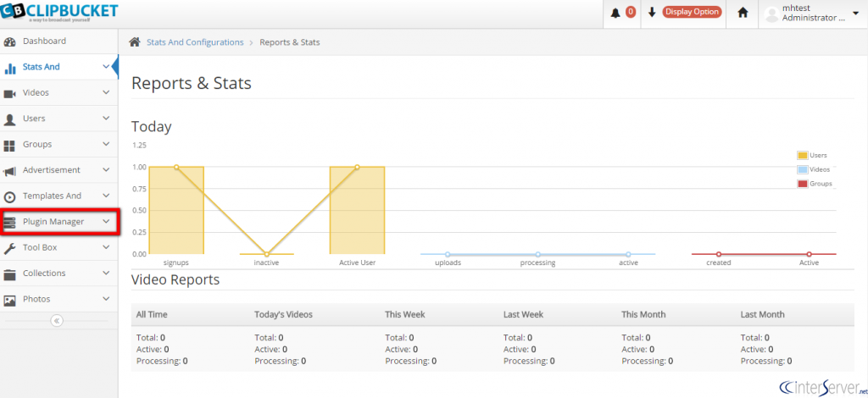Image resolution: width=868 pixels, height=398 pixels.
Task: Click the created axis label
Action: click(719, 263)
